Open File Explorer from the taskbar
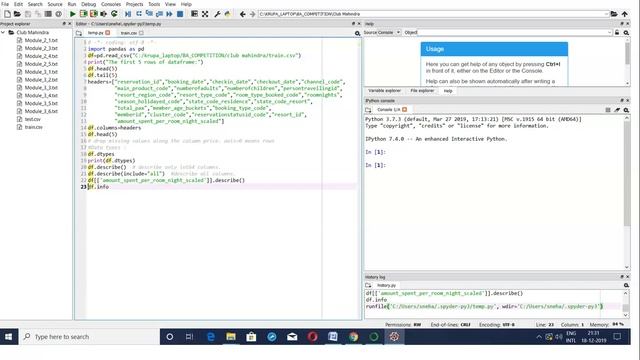640x360 pixels. point(231,337)
